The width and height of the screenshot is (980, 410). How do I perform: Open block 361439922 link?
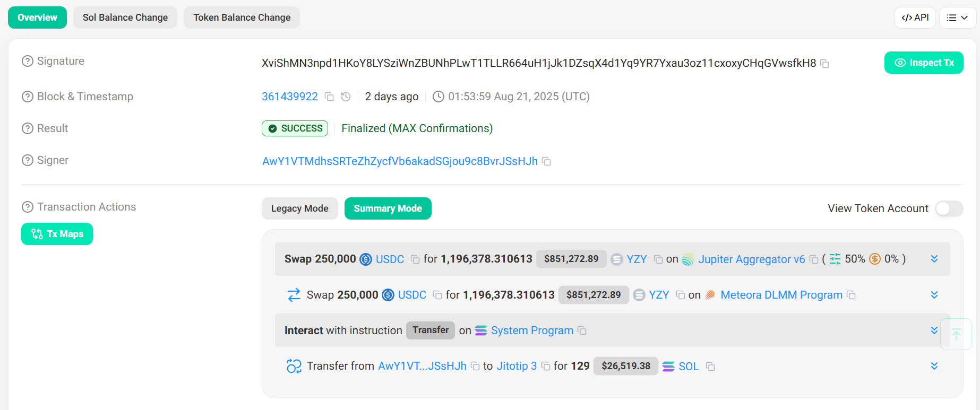point(290,97)
